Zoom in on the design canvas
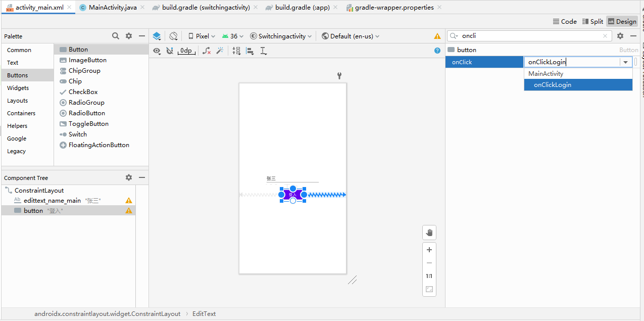 point(429,250)
